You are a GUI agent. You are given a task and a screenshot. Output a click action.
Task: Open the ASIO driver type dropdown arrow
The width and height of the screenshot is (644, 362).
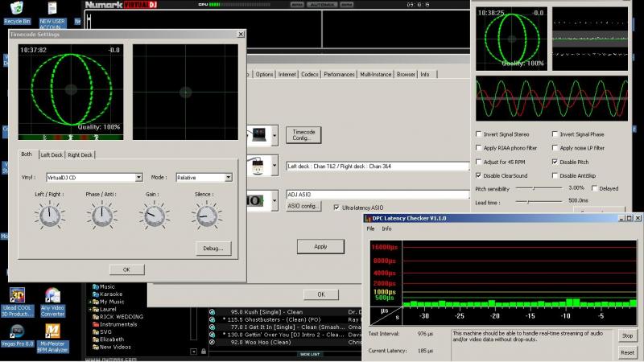click(x=275, y=201)
